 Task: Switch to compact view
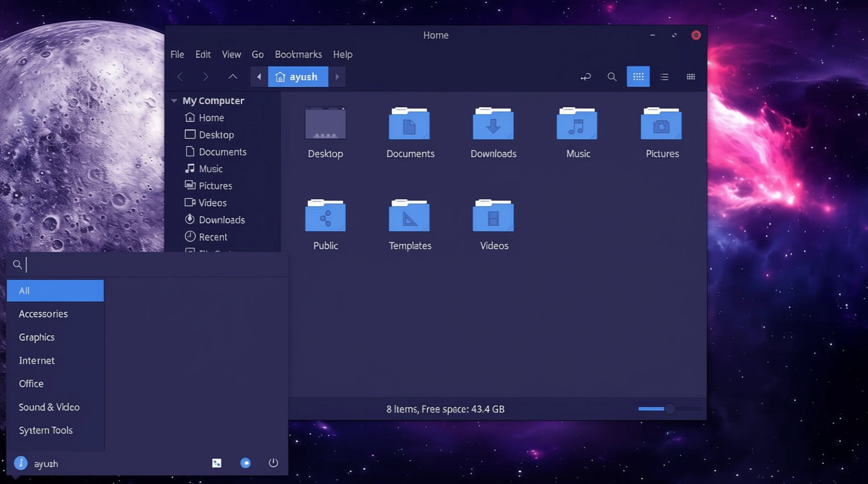pyautogui.click(x=691, y=77)
